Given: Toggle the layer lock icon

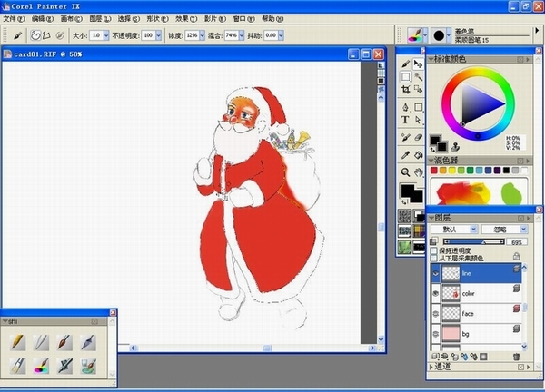Looking at the screenshot, I should point(517,256).
